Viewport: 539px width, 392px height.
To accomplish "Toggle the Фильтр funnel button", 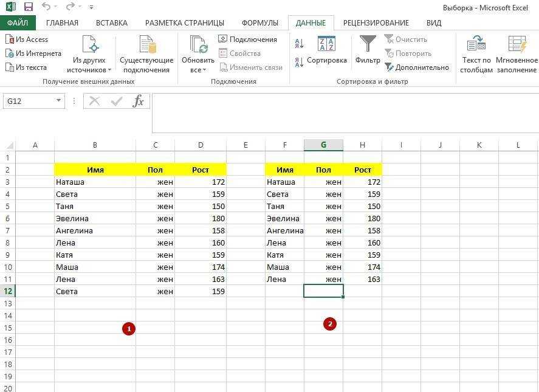I will [x=368, y=50].
